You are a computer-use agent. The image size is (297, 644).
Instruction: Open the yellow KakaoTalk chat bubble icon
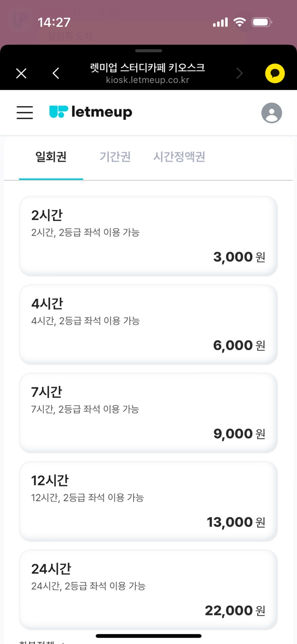click(275, 73)
